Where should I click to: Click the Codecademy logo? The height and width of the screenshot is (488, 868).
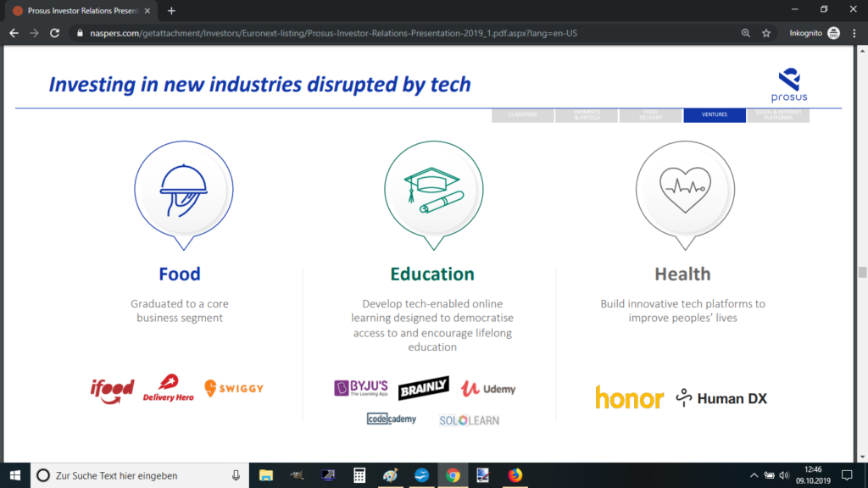pos(392,419)
